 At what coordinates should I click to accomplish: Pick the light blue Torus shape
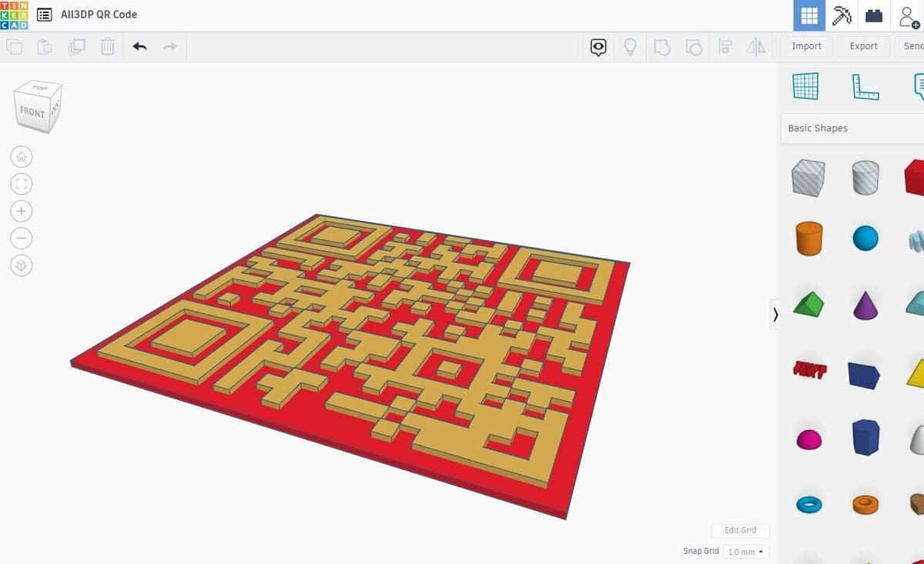(x=808, y=504)
